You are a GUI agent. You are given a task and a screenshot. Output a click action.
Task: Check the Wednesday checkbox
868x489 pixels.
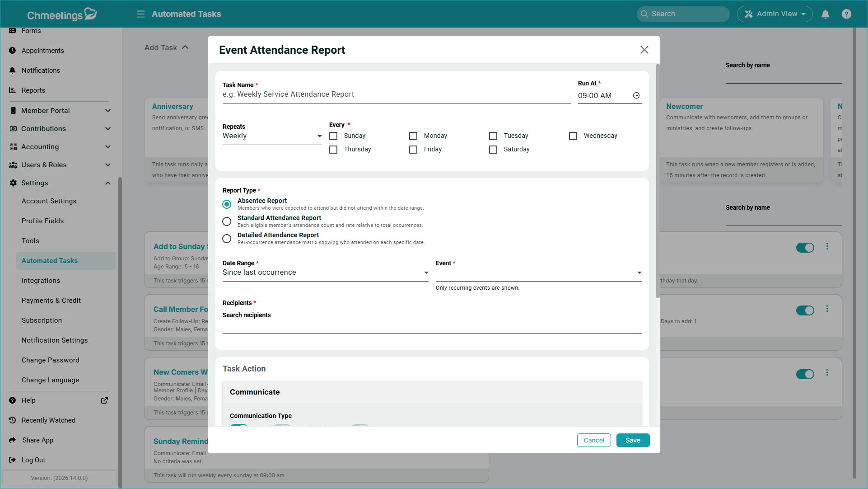[x=573, y=136]
